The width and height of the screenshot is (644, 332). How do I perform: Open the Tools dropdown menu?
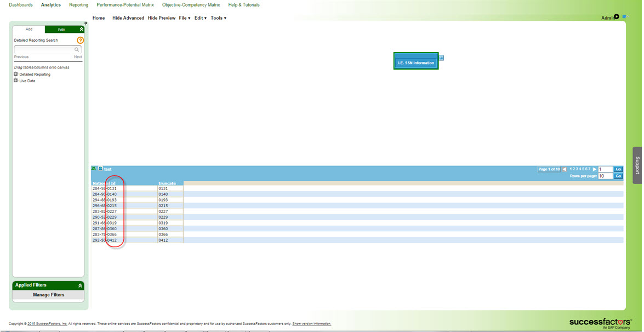pos(219,18)
